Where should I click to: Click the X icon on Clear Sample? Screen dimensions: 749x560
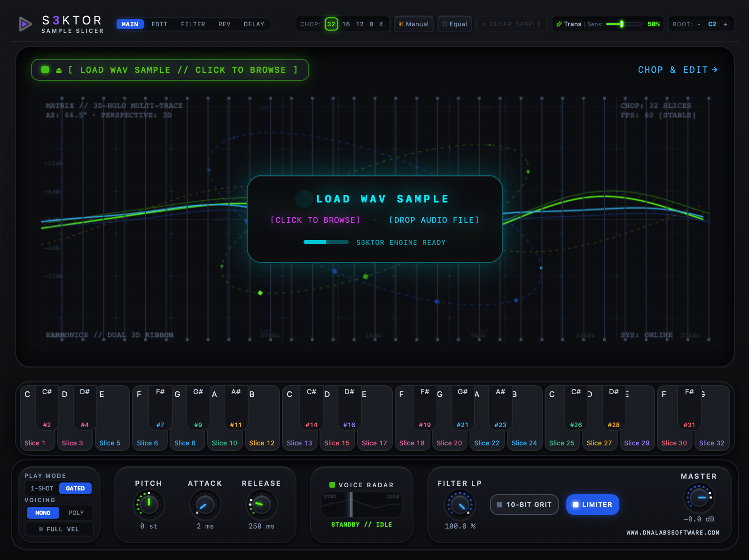point(484,24)
